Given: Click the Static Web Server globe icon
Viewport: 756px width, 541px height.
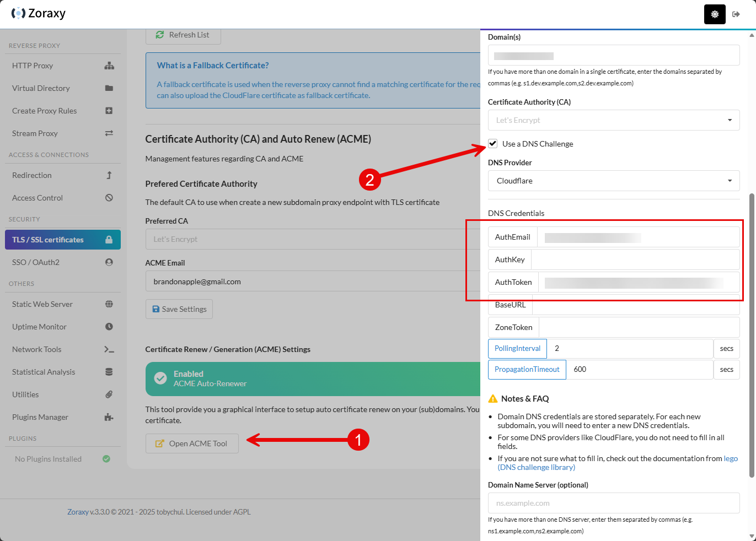Looking at the screenshot, I should (x=109, y=304).
